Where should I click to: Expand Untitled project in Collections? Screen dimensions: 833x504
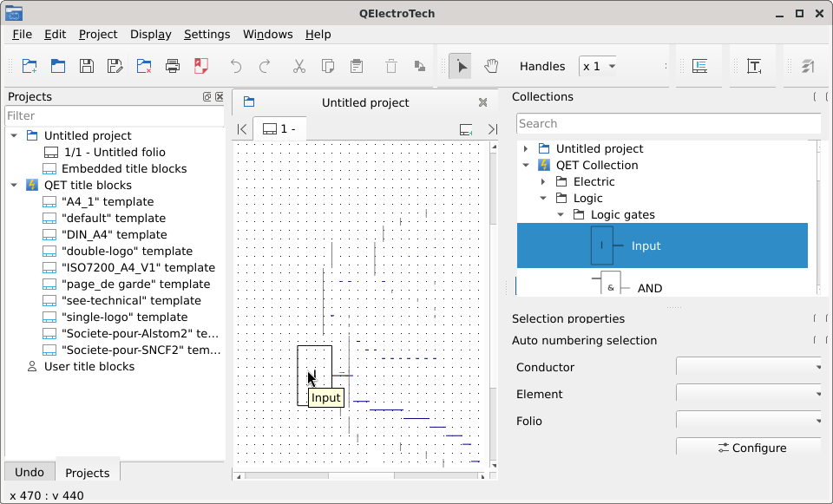pos(526,148)
